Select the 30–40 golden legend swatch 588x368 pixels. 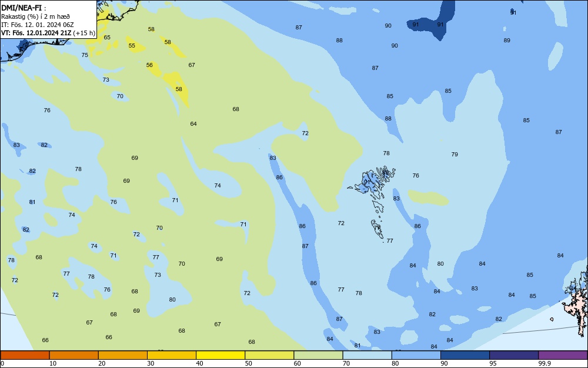tap(172, 355)
